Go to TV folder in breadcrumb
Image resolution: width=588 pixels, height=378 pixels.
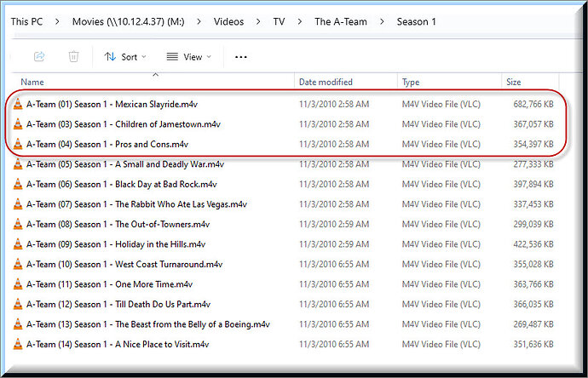point(279,22)
